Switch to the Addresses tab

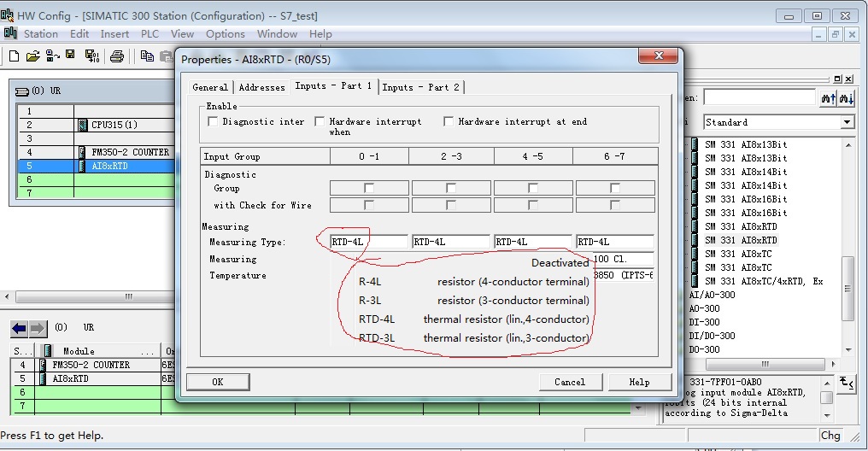(x=261, y=87)
